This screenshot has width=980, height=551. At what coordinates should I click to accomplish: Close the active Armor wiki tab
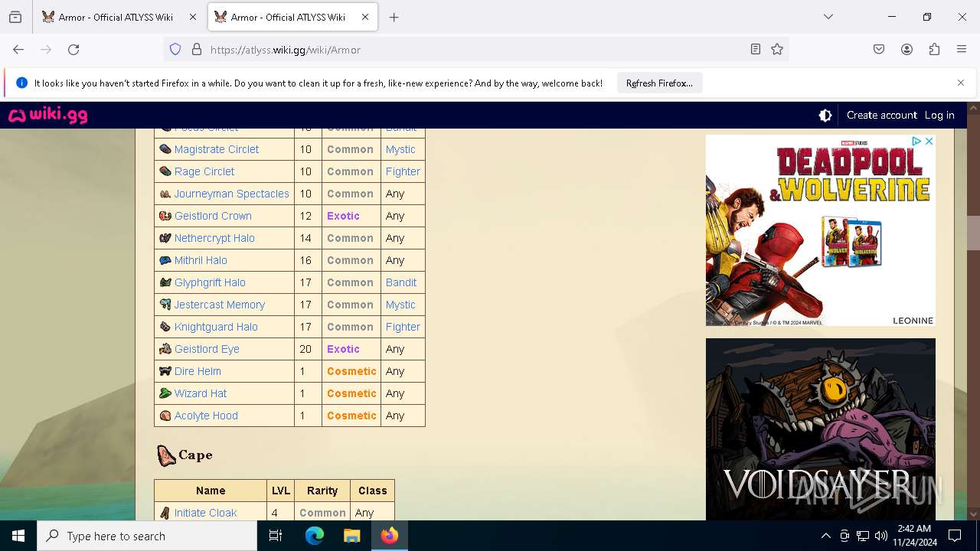[365, 17]
